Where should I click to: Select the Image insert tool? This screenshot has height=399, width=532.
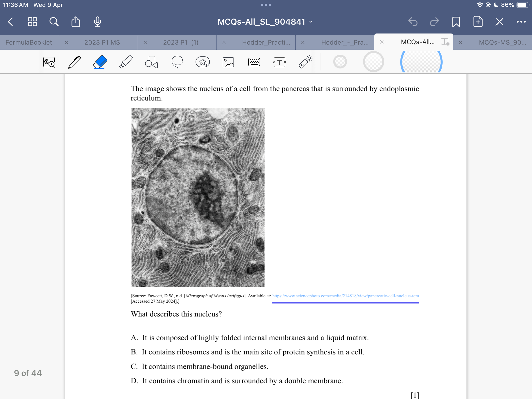[x=228, y=62]
